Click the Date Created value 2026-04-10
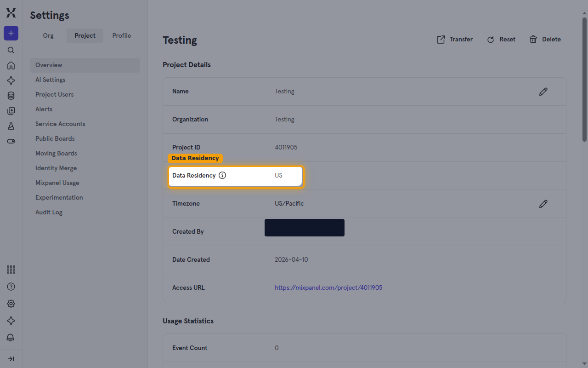The image size is (588, 368). (291, 260)
